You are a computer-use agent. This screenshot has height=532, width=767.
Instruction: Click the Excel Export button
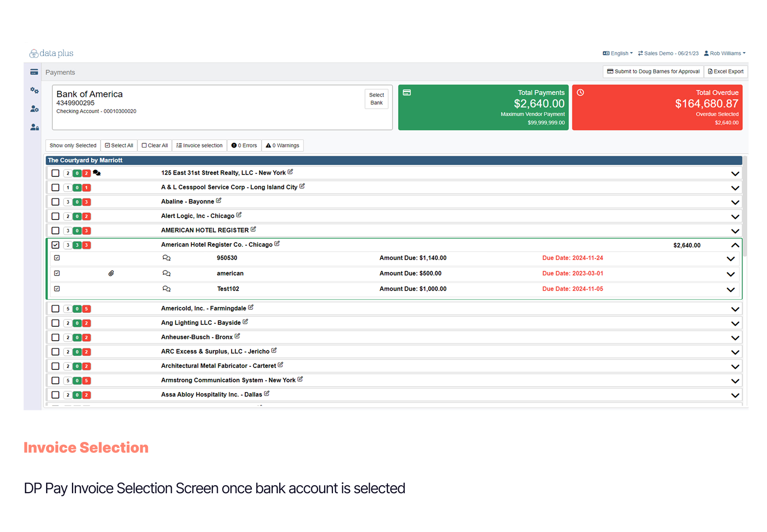point(726,71)
